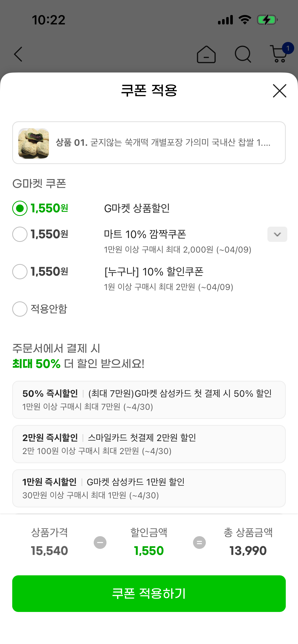Image resolution: width=298 pixels, height=644 pixels.
Task: Open the 1만원 즉시할인 삼성카드 offer
Action: (149, 488)
